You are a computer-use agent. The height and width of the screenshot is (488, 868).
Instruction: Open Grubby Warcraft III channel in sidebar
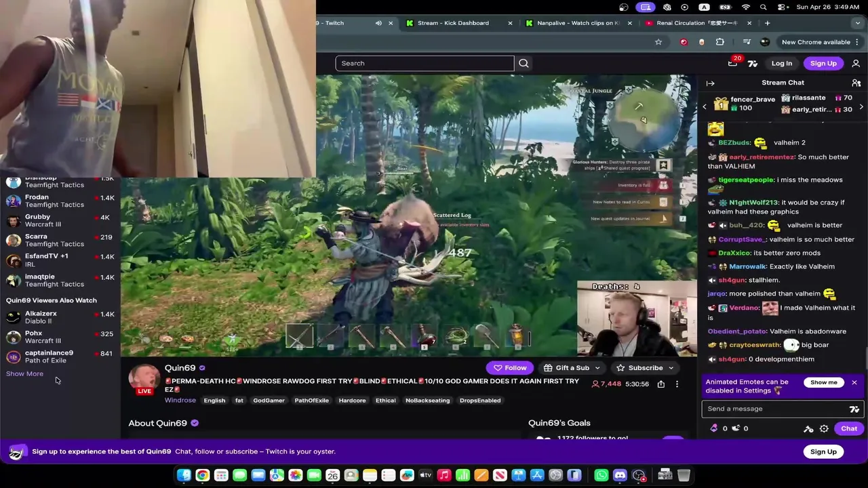(60, 220)
